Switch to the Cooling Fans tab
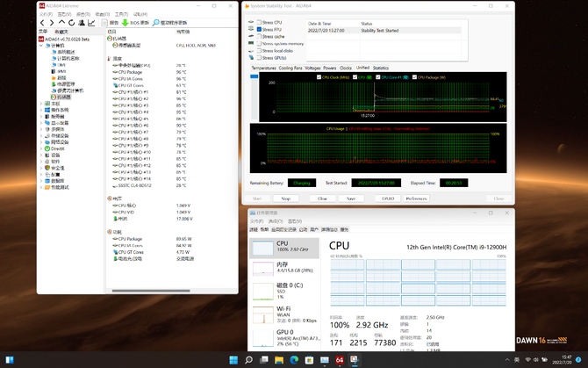 [290, 68]
